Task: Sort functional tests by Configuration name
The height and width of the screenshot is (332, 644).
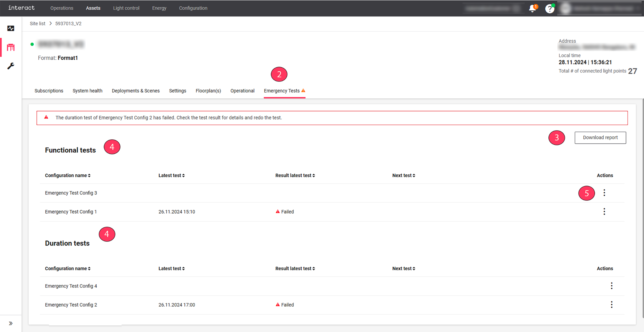Action: point(68,176)
